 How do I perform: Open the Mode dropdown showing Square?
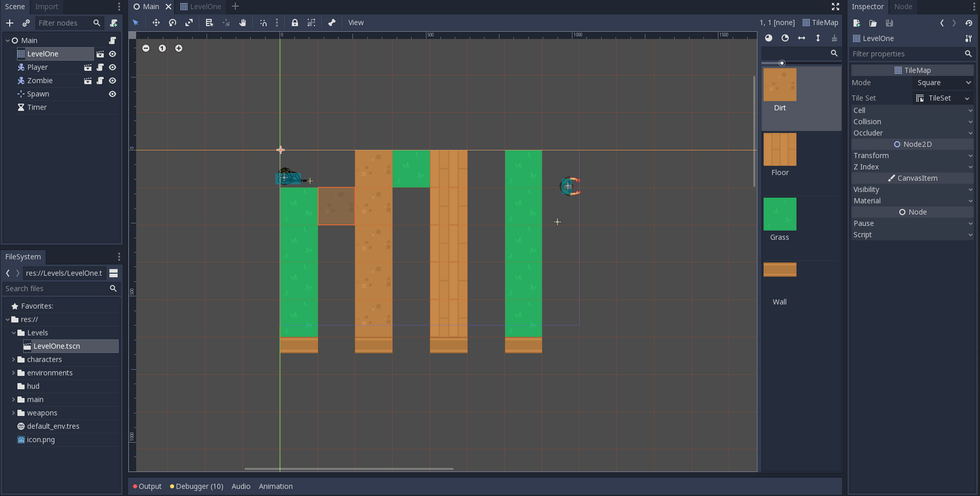[943, 83]
